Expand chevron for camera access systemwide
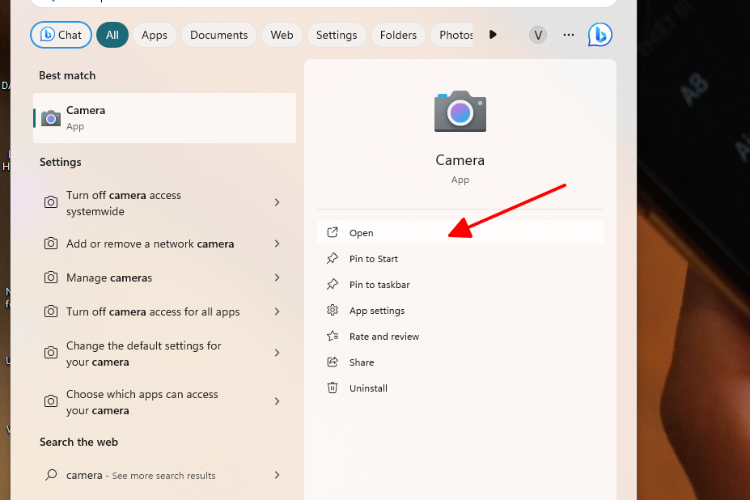 coord(277,202)
